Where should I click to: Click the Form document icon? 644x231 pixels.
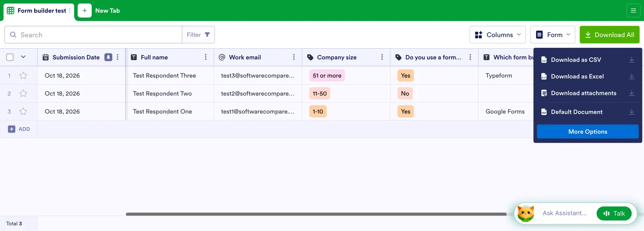click(x=539, y=35)
